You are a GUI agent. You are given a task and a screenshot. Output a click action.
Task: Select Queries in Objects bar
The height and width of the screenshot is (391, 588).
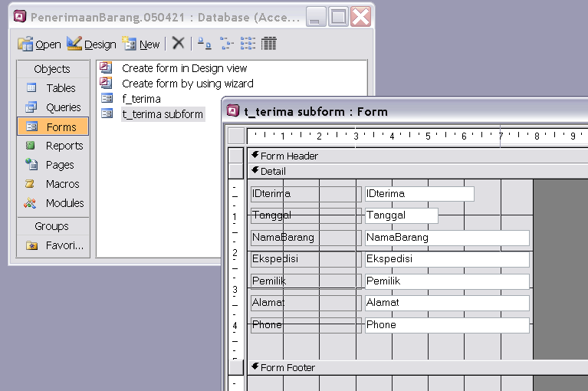coord(53,107)
